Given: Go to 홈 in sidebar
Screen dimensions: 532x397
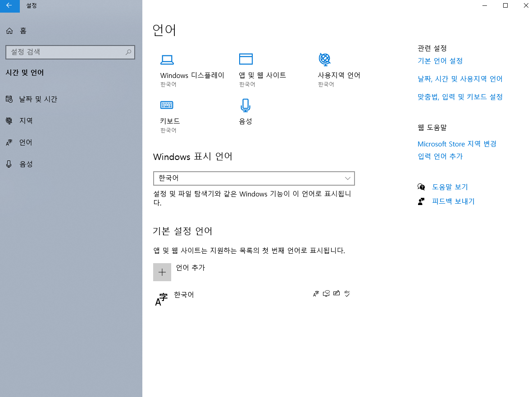Looking at the screenshot, I should point(23,31).
